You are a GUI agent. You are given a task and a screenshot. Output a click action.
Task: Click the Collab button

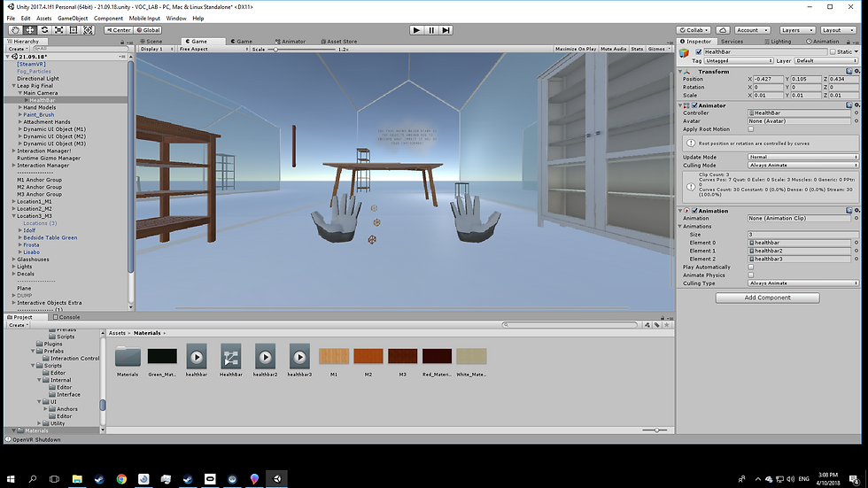point(694,30)
